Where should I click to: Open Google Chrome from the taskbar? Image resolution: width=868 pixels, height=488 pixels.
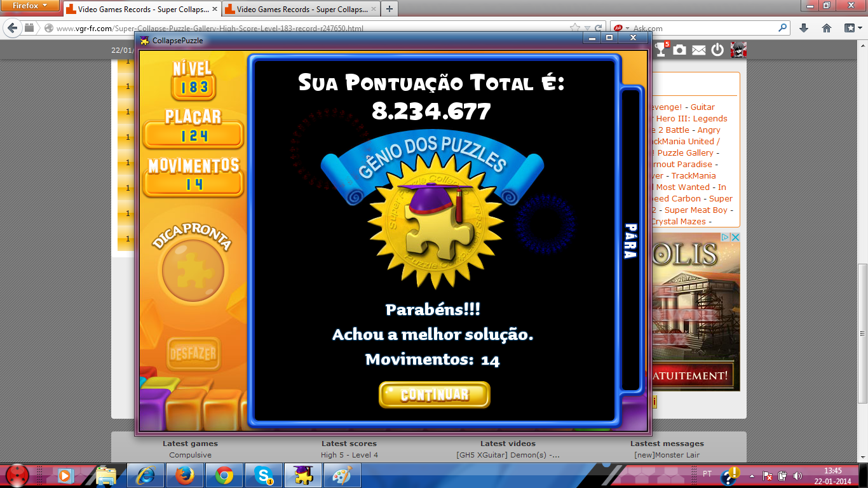[224, 475]
